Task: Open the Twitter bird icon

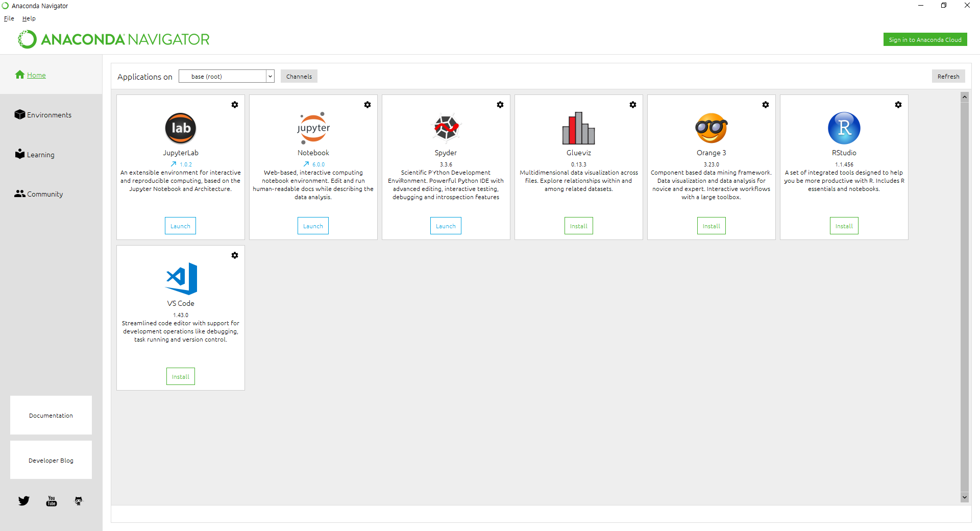Action: (x=24, y=501)
